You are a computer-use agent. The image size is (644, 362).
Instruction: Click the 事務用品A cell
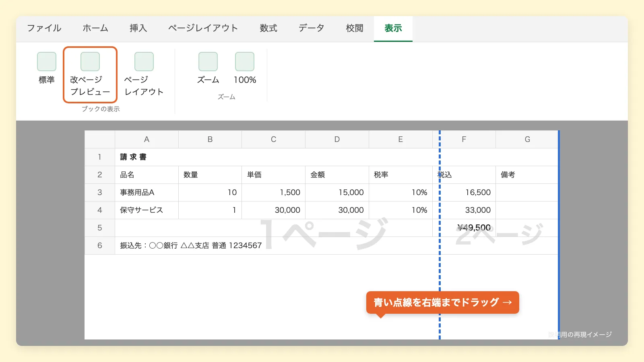click(147, 192)
